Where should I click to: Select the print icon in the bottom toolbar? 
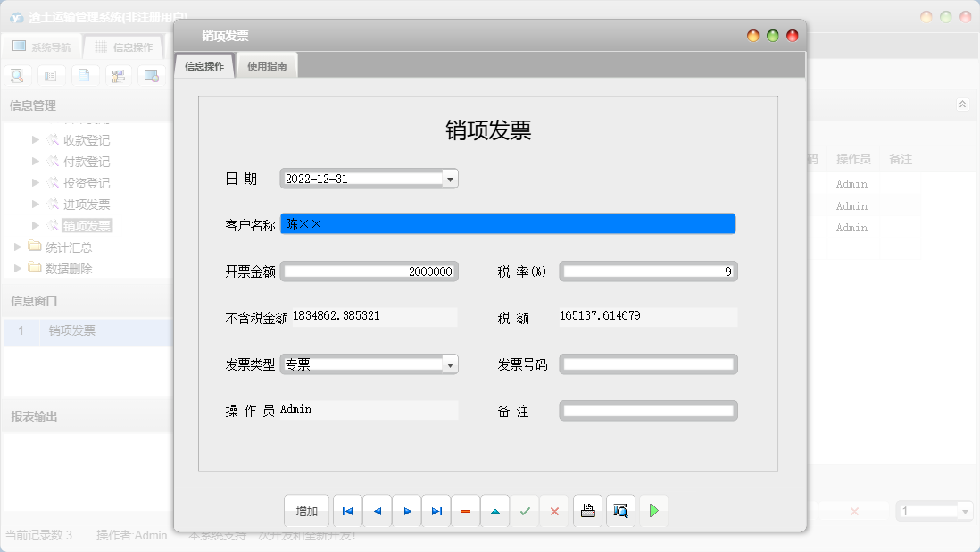587,511
